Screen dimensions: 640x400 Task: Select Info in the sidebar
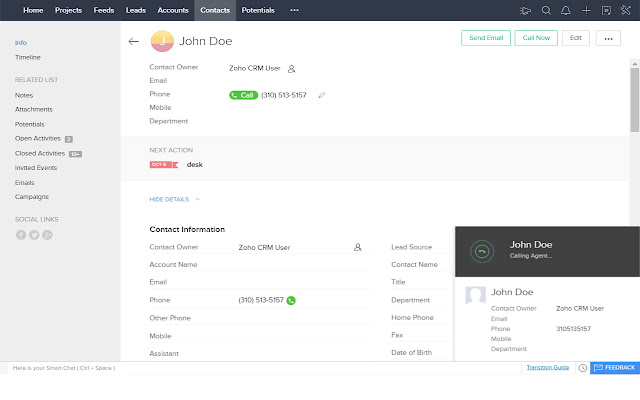tap(21, 42)
